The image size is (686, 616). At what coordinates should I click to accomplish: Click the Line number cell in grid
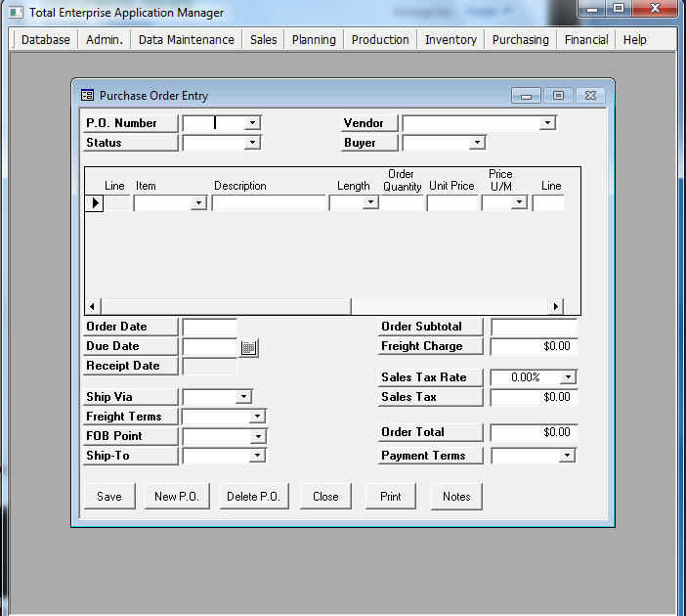117,203
